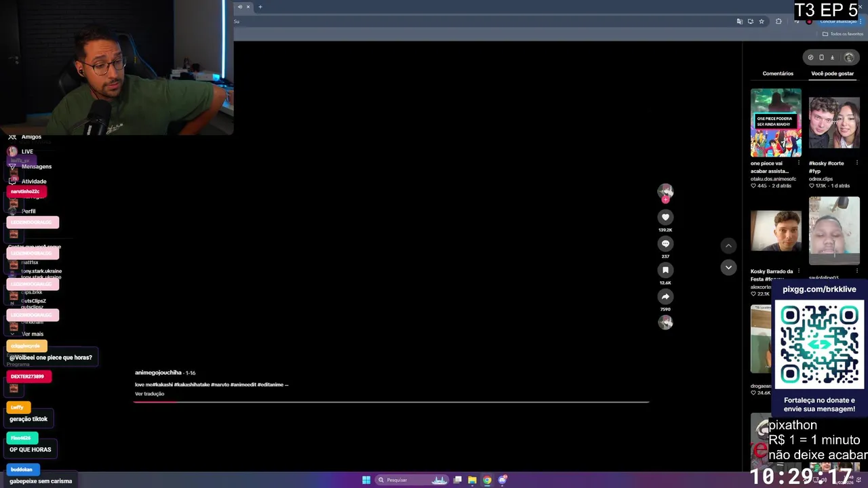This screenshot has height=488, width=868.
Task: Open Atividade in the sidebar
Action: tap(27, 181)
